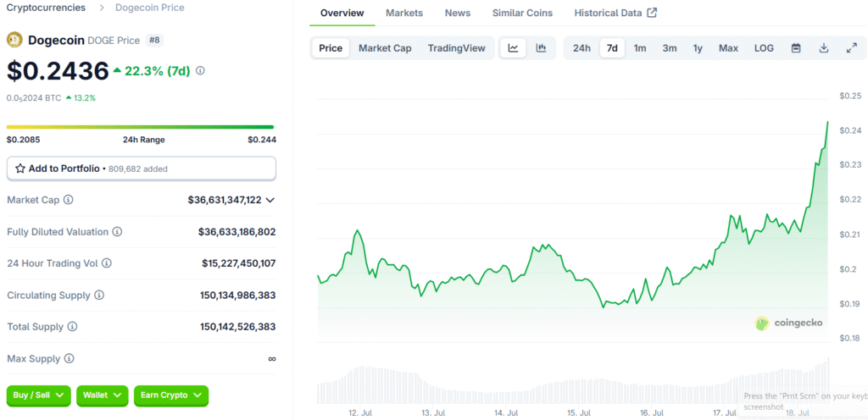This screenshot has height=420, width=868.
Task: Click the info icon beside Fully Diluted Valuation
Action: [x=117, y=231]
